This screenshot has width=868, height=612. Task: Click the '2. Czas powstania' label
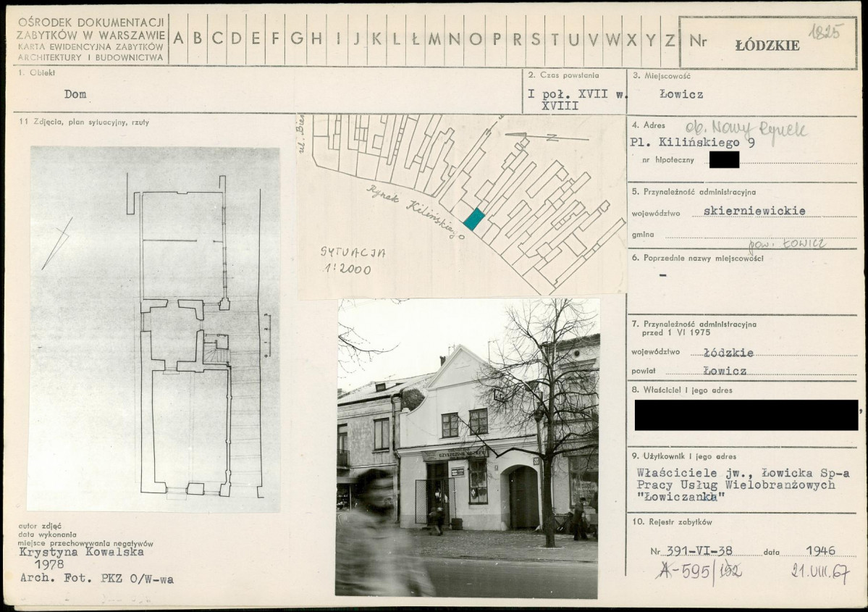pos(563,75)
